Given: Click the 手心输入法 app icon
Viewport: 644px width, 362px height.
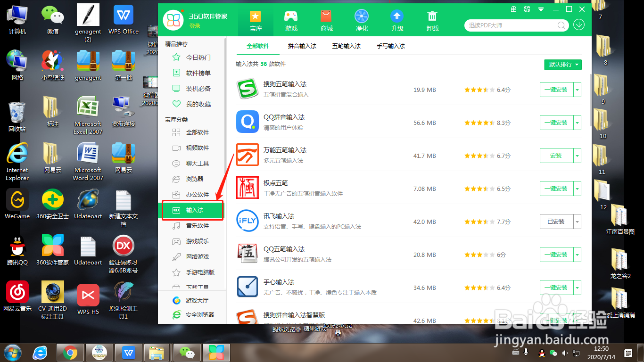Looking at the screenshot, I should tap(248, 287).
